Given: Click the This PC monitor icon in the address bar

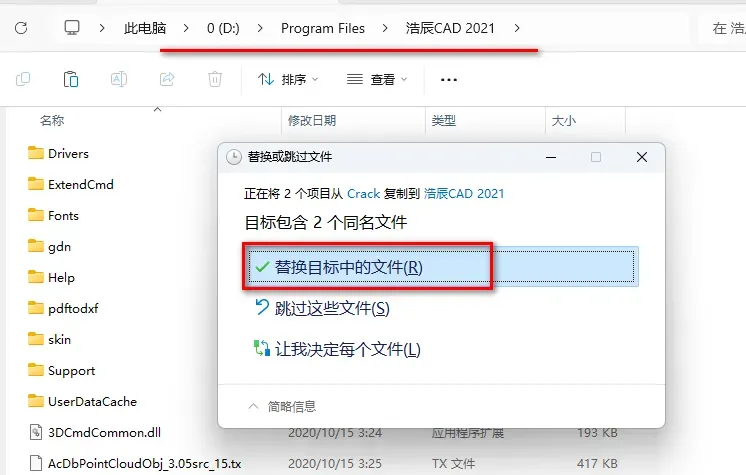Looking at the screenshot, I should pyautogui.click(x=72, y=28).
